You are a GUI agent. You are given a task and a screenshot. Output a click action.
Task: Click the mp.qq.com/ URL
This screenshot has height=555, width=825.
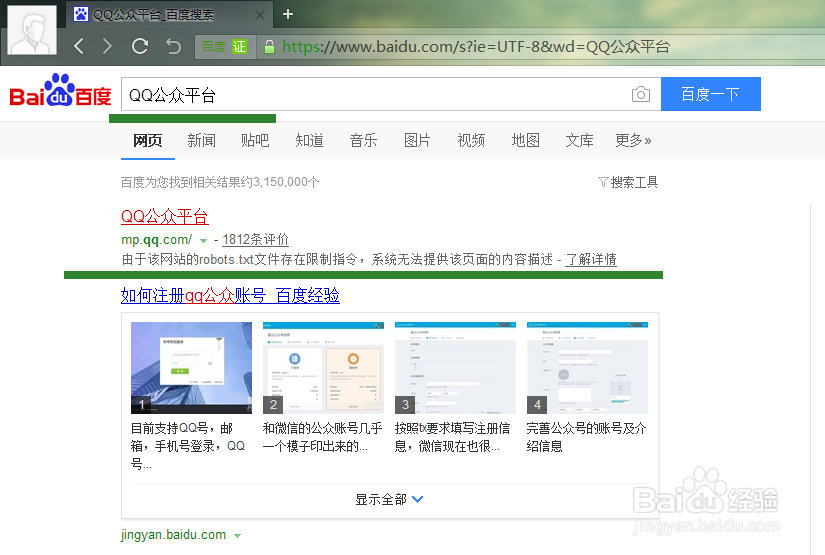click(157, 240)
